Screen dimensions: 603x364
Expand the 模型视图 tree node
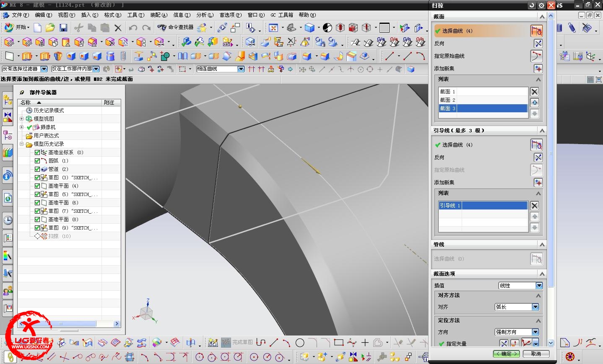[22, 119]
